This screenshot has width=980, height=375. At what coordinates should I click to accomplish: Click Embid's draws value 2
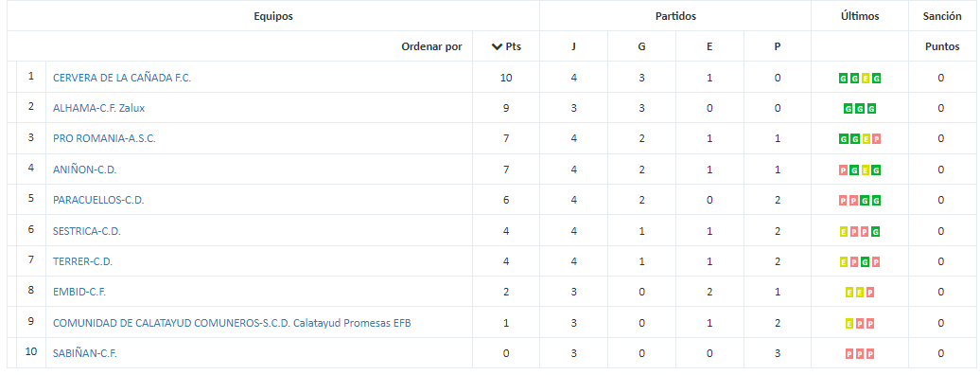pos(709,293)
